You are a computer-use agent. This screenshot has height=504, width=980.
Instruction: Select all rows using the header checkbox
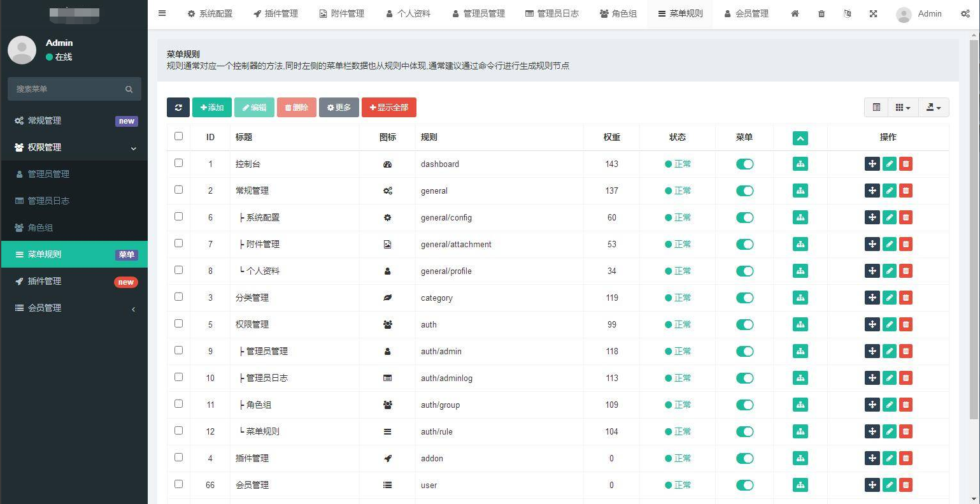point(178,136)
